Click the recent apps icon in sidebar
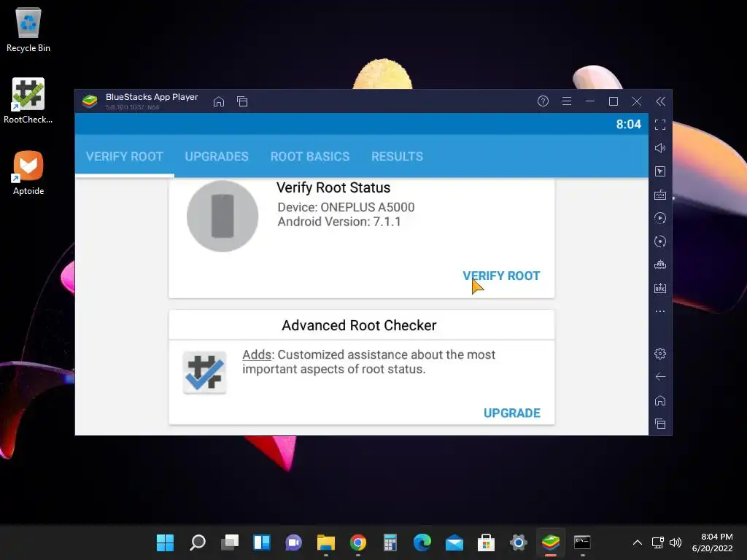Image resolution: width=747 pixels, height=560 pixels. (660, 424)
